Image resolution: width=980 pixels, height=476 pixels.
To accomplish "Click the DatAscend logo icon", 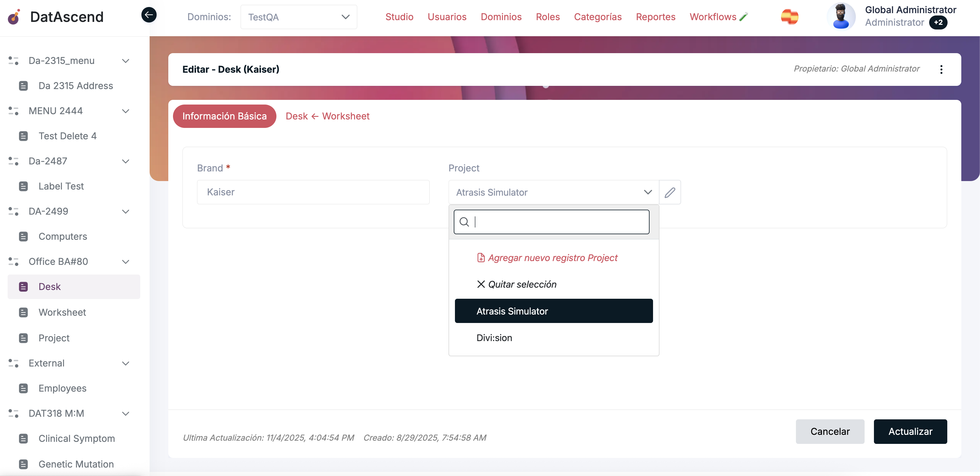I will pos(14,17).
